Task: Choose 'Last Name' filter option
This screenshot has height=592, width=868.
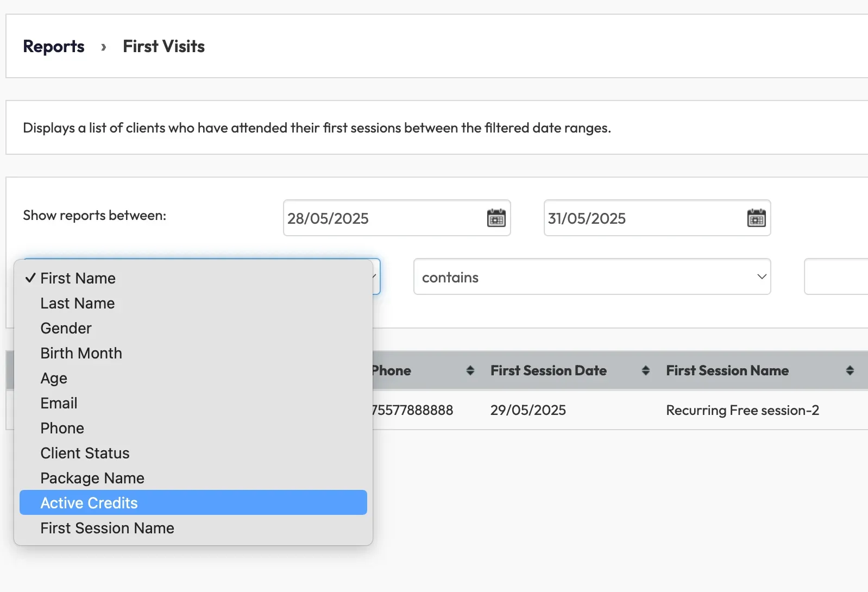Action: tap(78, 303)
